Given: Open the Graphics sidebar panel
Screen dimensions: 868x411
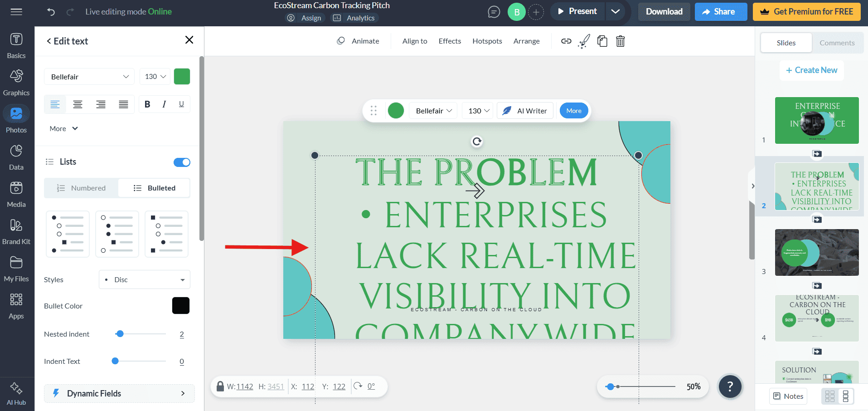Looking at the screenshot, I should (16, 83).
